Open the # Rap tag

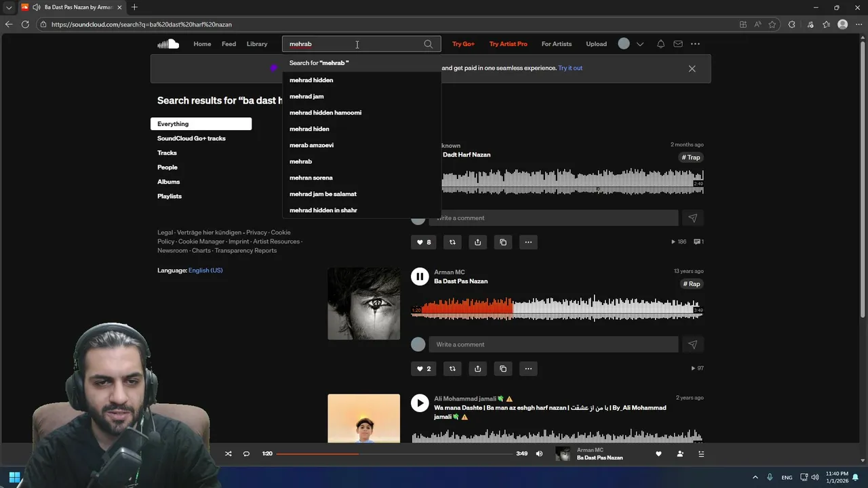(691, 284)
